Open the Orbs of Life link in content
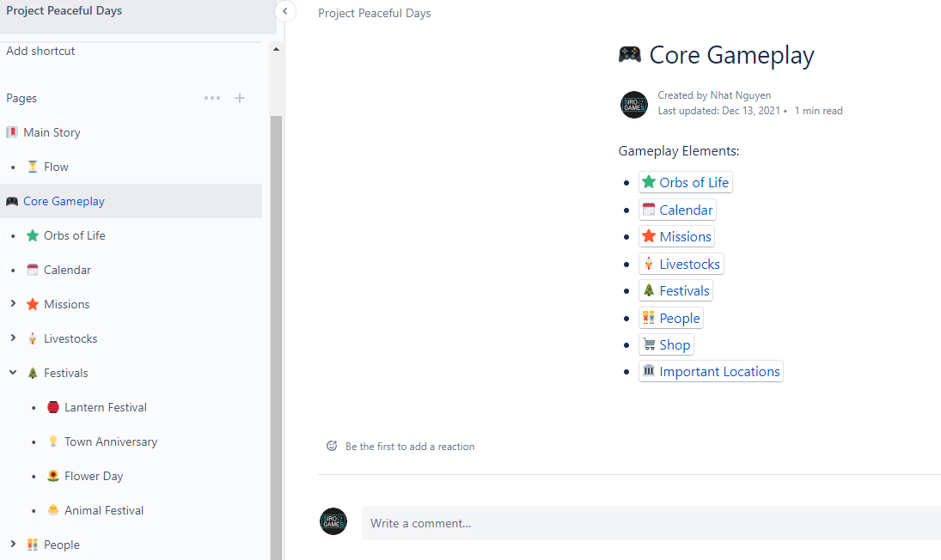The height and width of the screenshot is (560, 941). click(694, 182)
